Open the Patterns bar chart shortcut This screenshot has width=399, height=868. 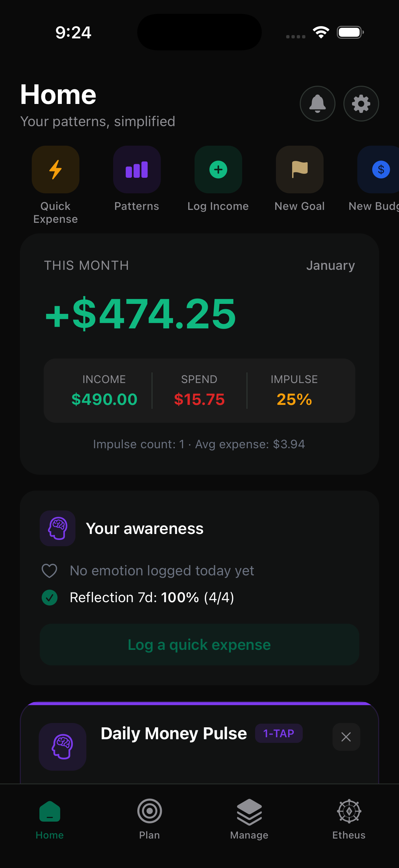pos(137,169)
